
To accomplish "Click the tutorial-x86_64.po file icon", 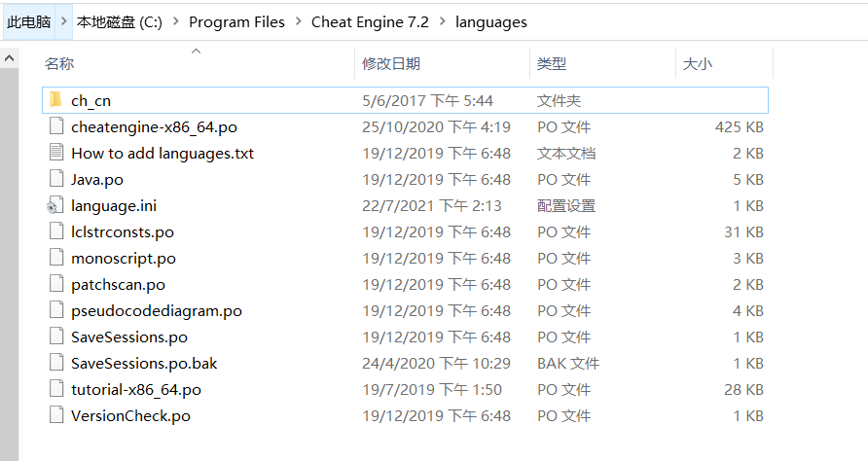I will pyautogui.click(x=54, y=389).
